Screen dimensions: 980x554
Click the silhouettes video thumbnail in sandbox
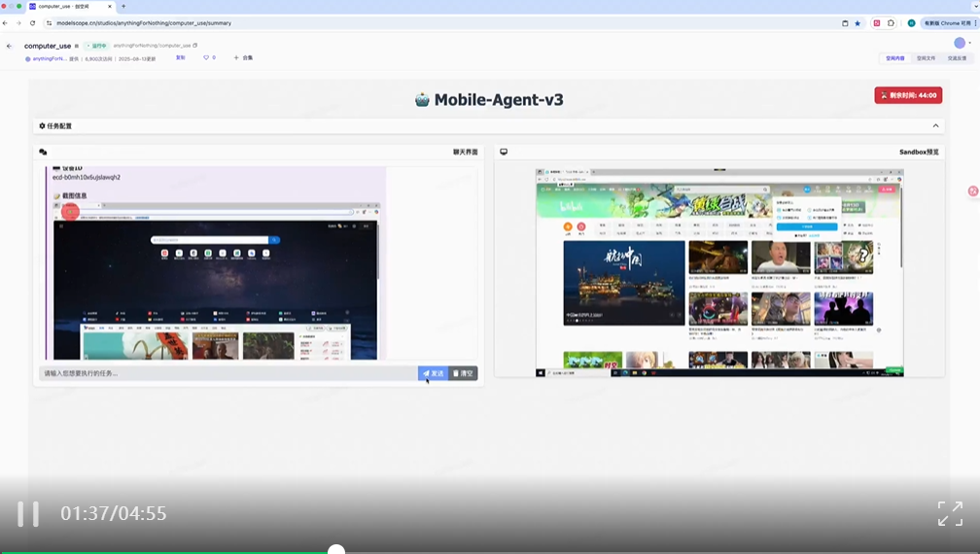pos(844,308)
